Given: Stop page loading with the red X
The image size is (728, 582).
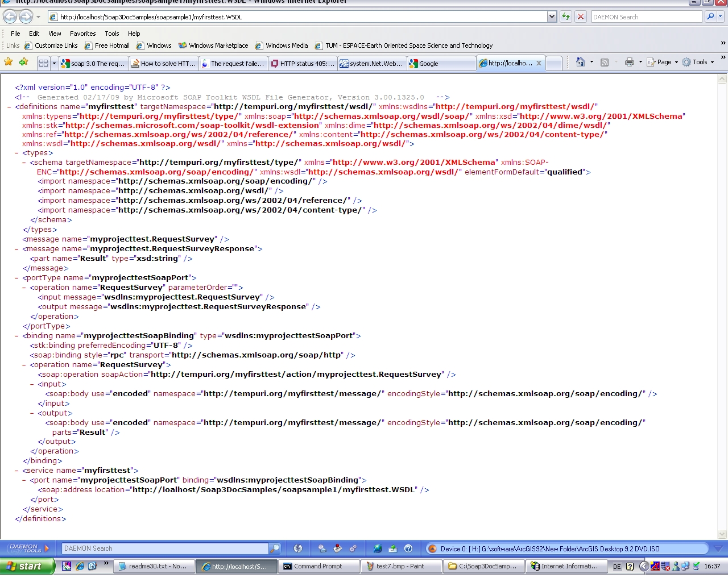Looking at the screenshot, I should (x=581, y=17).
